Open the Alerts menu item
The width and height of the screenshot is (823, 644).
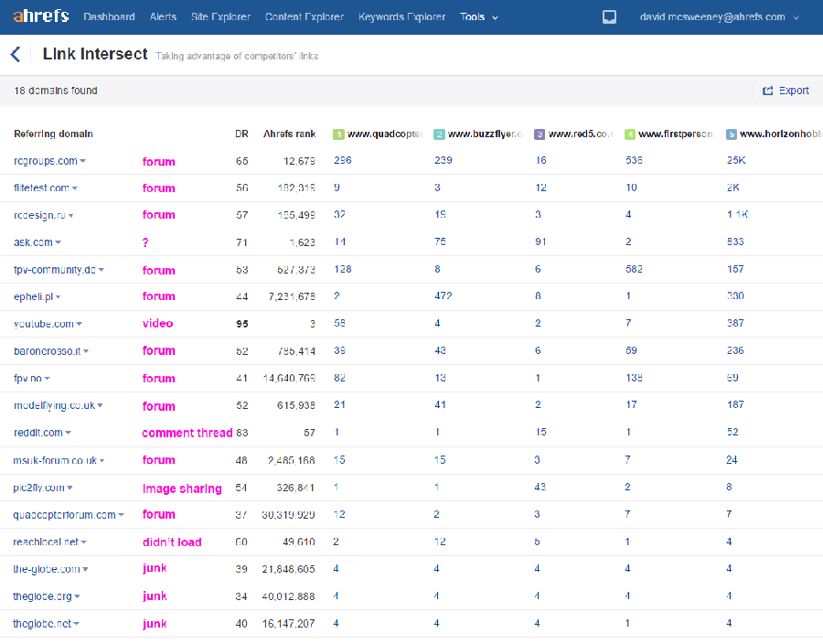(x=163, y=16)
